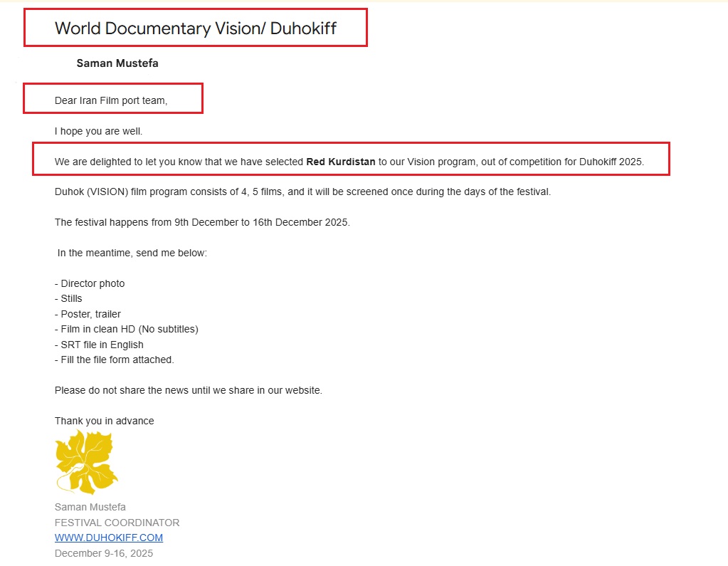Click the yellow leaf logo in signature
Viewport: 728px width, 566px height.
click(86, 463)
